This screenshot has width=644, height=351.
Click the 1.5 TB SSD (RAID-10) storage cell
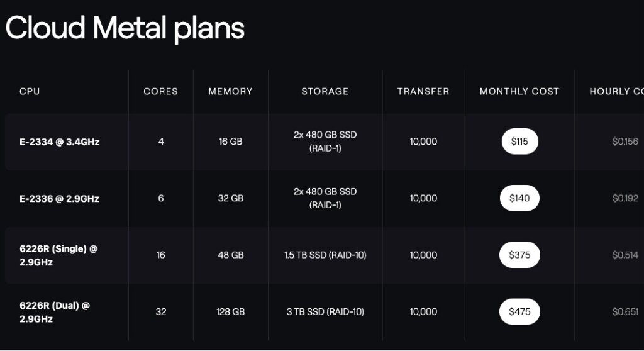point(325,255)
